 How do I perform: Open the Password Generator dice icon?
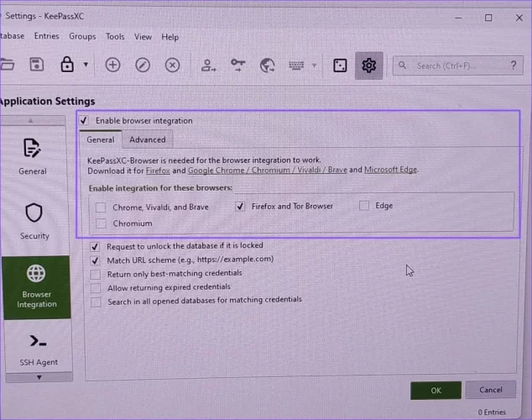pos(340,66)
